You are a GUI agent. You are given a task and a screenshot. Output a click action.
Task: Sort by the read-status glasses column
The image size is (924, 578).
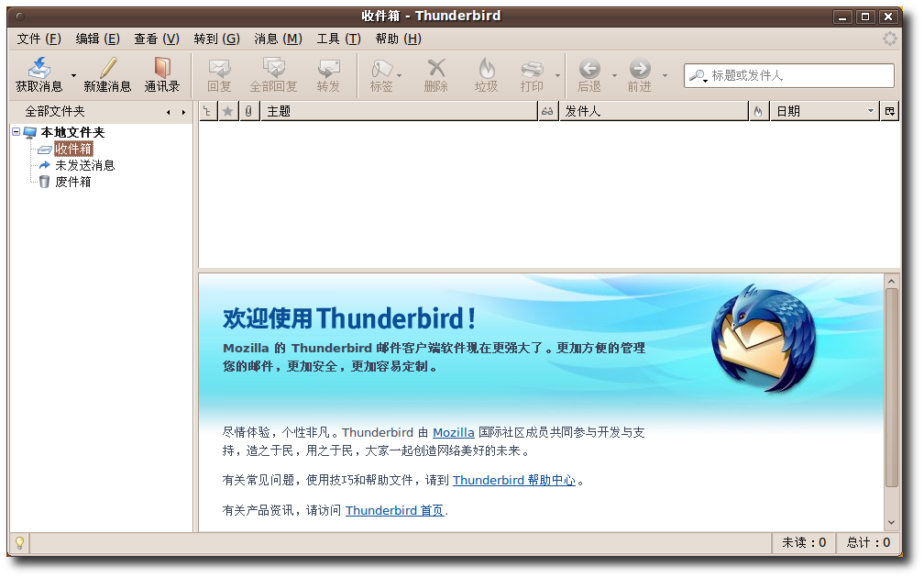click(548, 111)
